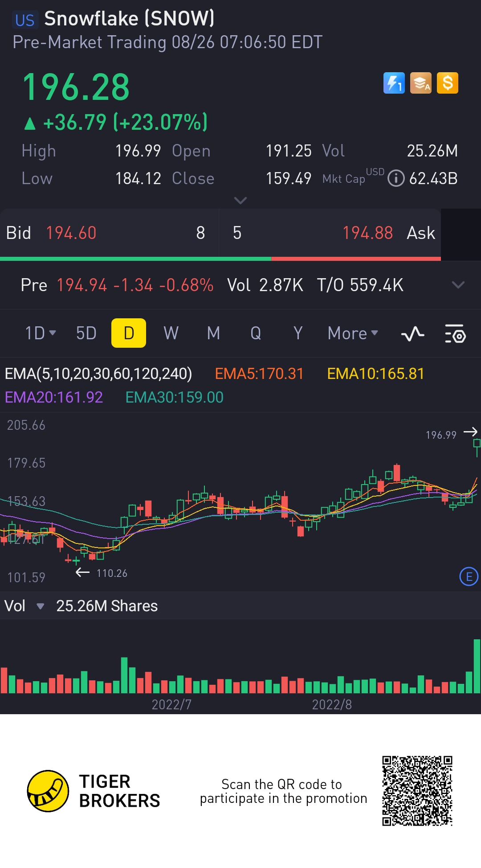The width and height of the screenshot is (481, 868).
Task: Open the 1D timeframe dropdown
Action: click(x=41, y=333)
